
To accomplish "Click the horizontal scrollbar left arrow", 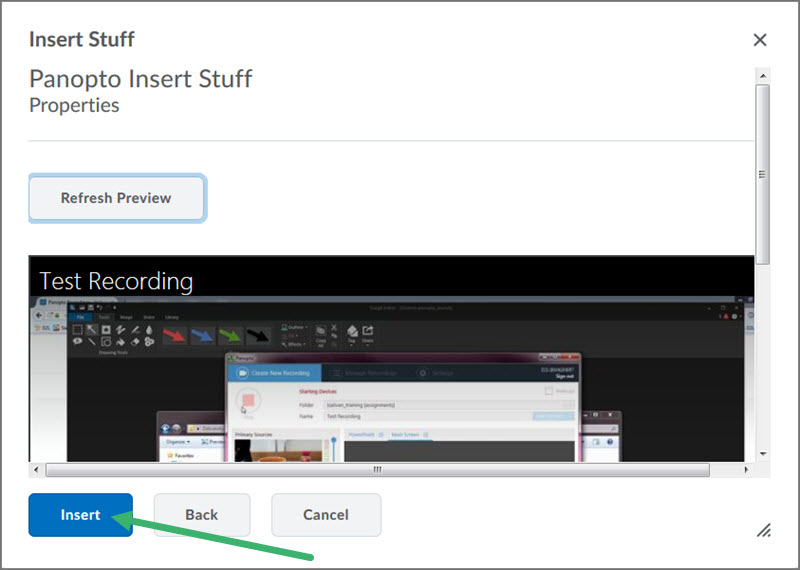I will pyautogui.click(x=36, y=469).
